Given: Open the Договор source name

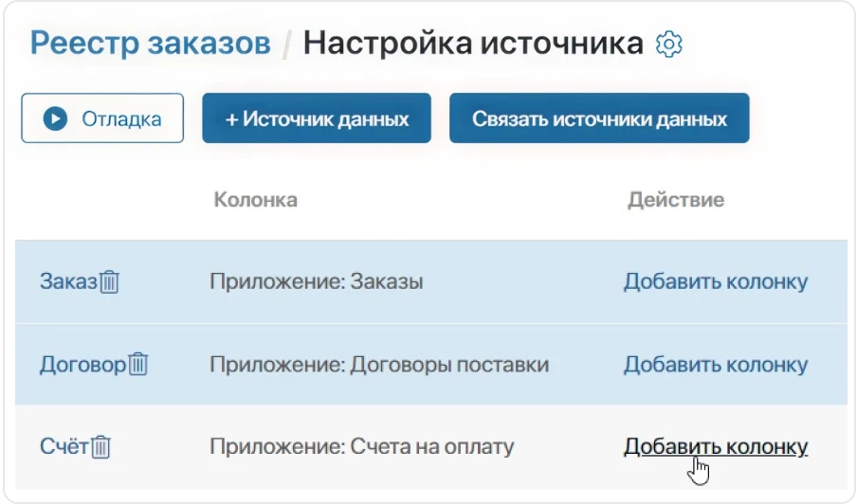Looking at the screenshot, I should 82,365.
